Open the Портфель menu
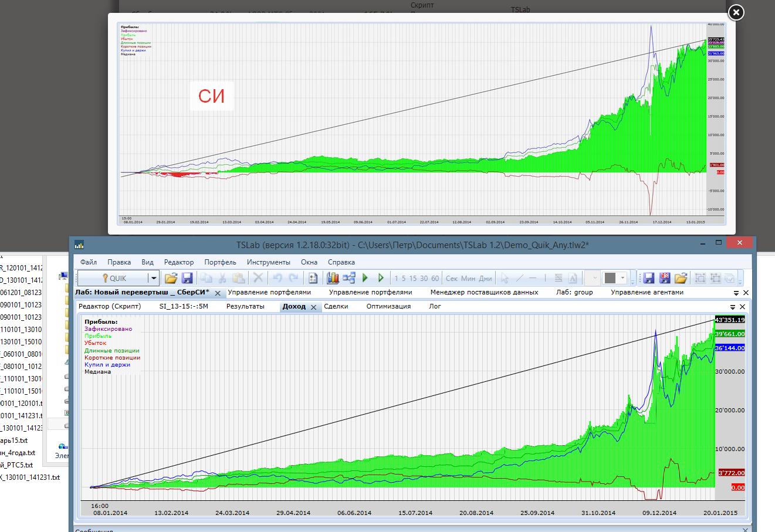This screenshot has width=775, height=532. tap(221, 262)
